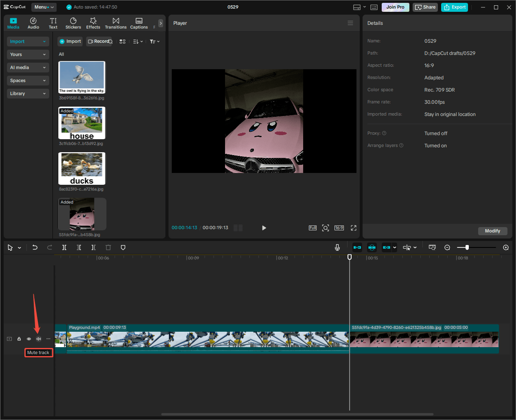Select the Split tool in the timeline toolbar
Viewport: 516px width, 420px height.
pyautogui.click(x=64, y=247)
